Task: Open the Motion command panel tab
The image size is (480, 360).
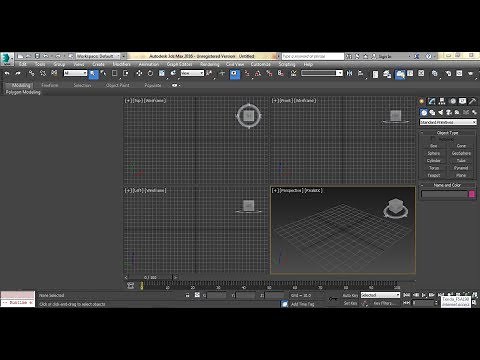Action: [452, 101]
